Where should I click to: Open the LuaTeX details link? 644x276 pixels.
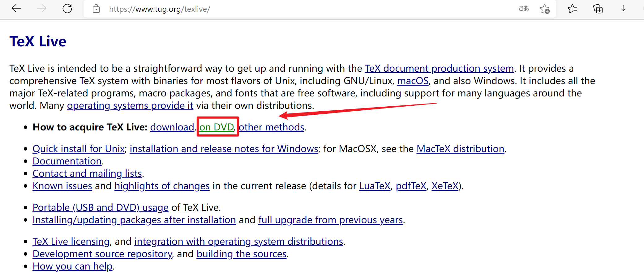click(x=375, y=186)
